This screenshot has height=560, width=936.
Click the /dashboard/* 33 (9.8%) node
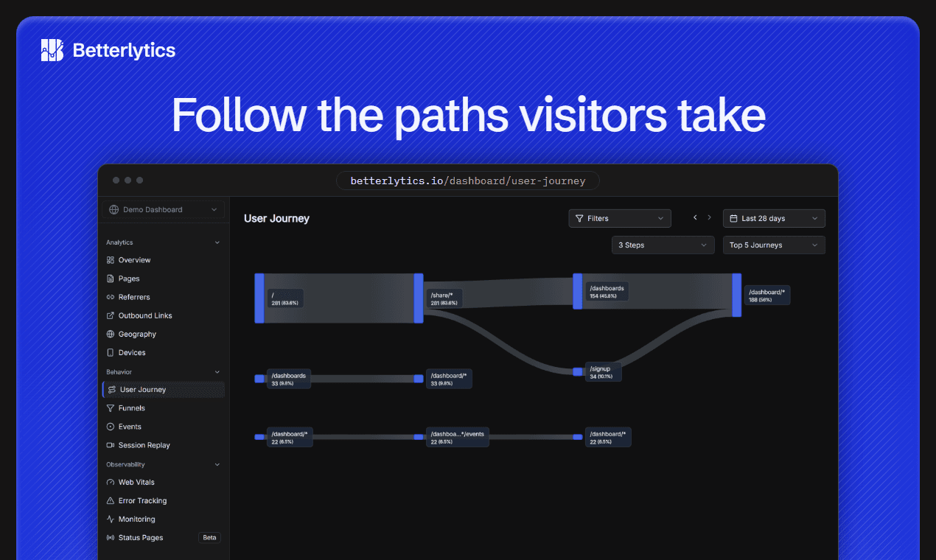449,379
